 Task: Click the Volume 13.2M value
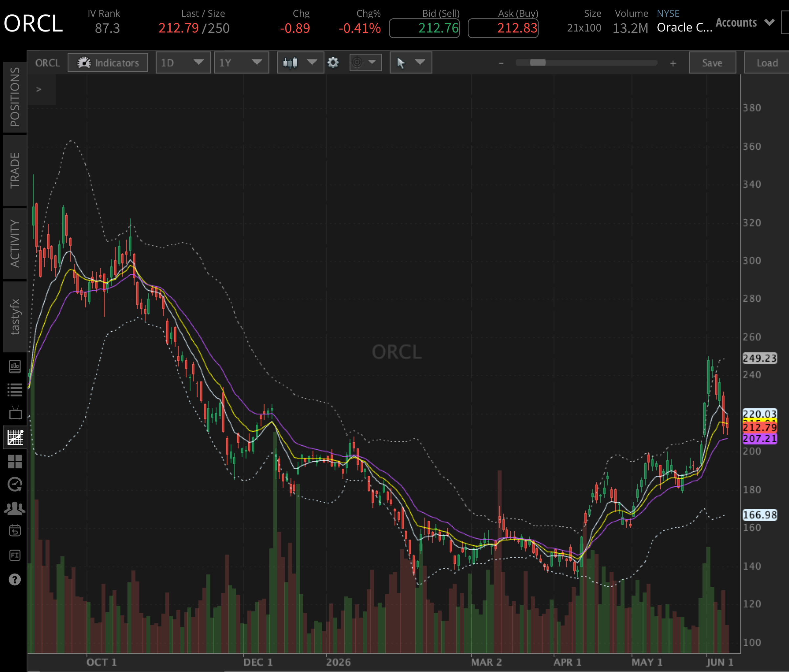[630, 28]
